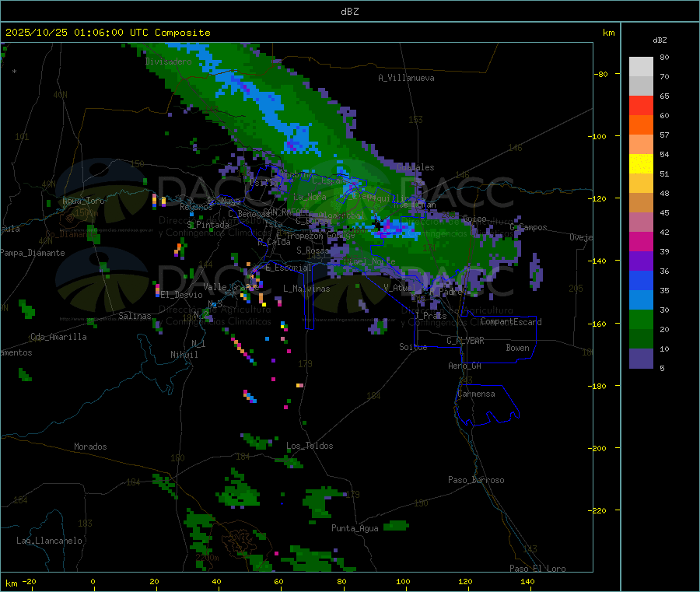Click the Paso_El_Loro label
Image resolution: width=700 pixels, height=592 pixels.
pos(537,569)
